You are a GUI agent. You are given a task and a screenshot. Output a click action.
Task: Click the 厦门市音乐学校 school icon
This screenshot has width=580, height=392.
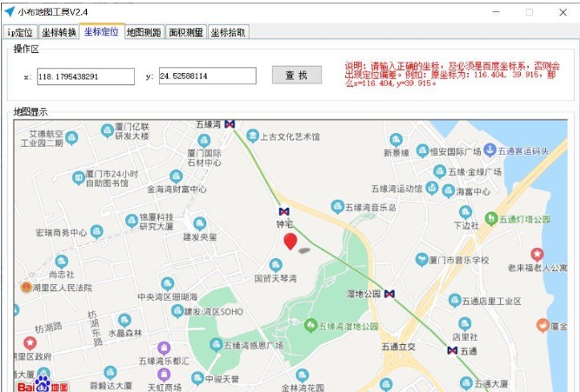[422, 259]
